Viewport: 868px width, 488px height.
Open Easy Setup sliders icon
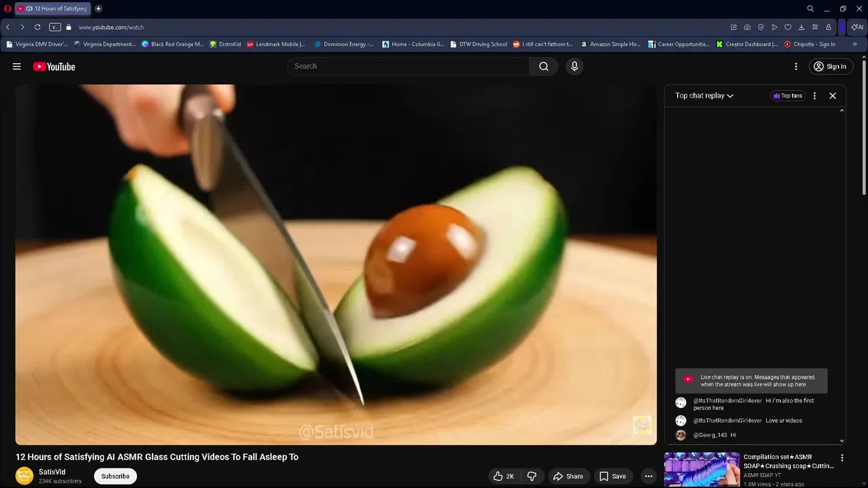coord(815,27)
